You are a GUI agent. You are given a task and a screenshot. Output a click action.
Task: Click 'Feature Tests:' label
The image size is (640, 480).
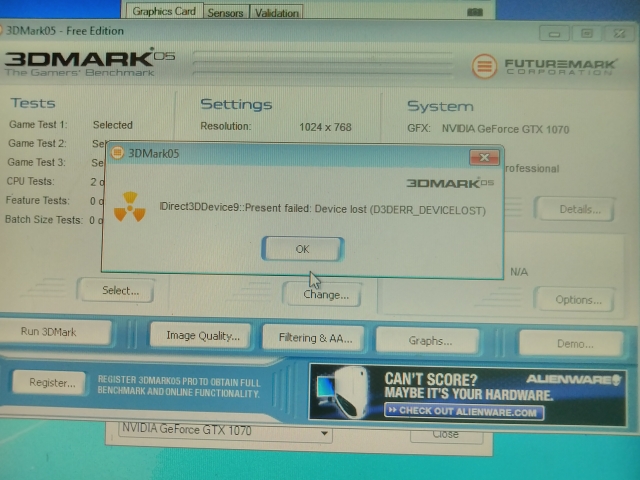(x=37, y=200)
